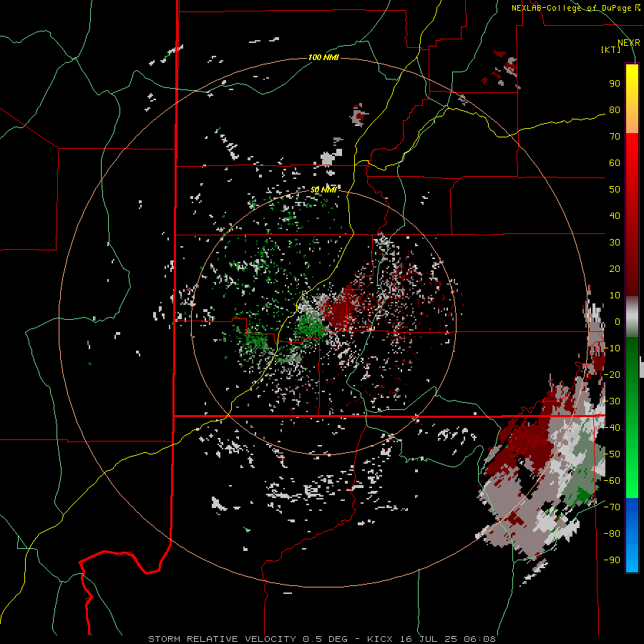Click the '[KT]' units label
This screenshot has width=644, height=644.
611,49
